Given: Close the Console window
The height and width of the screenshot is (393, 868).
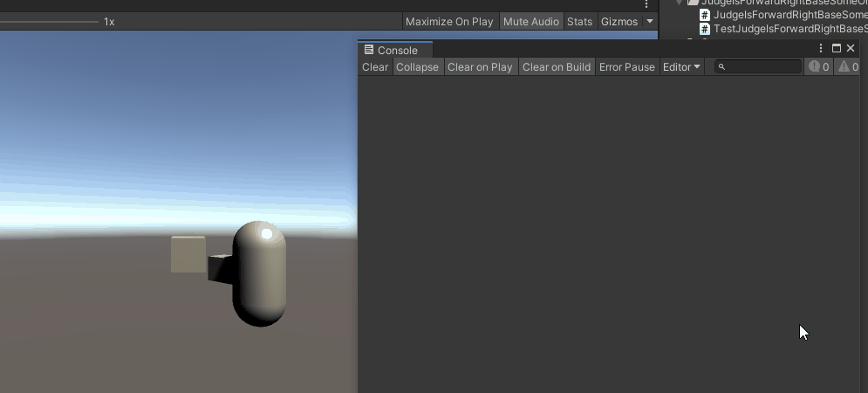Looking at the screenshot, I should click(x=851, y=48).
